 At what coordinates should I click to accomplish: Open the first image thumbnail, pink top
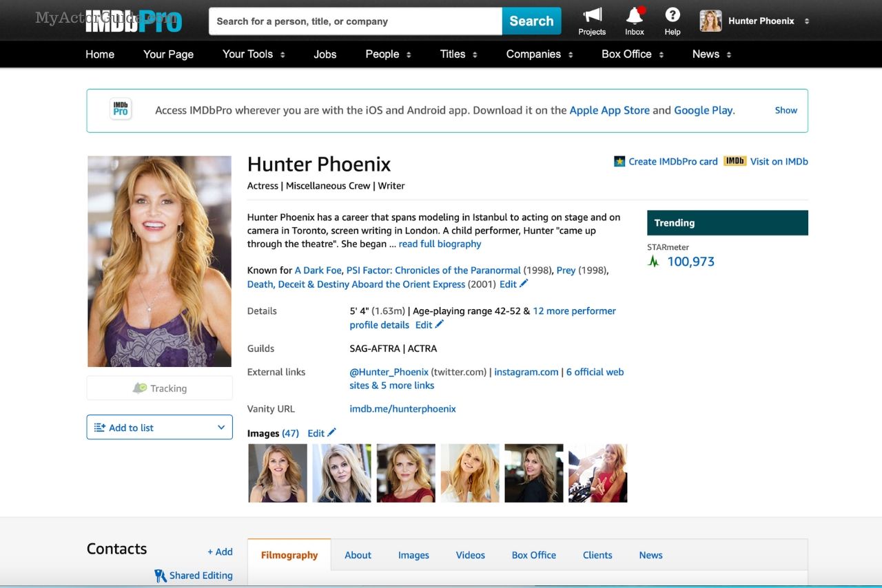pos(278,473)
